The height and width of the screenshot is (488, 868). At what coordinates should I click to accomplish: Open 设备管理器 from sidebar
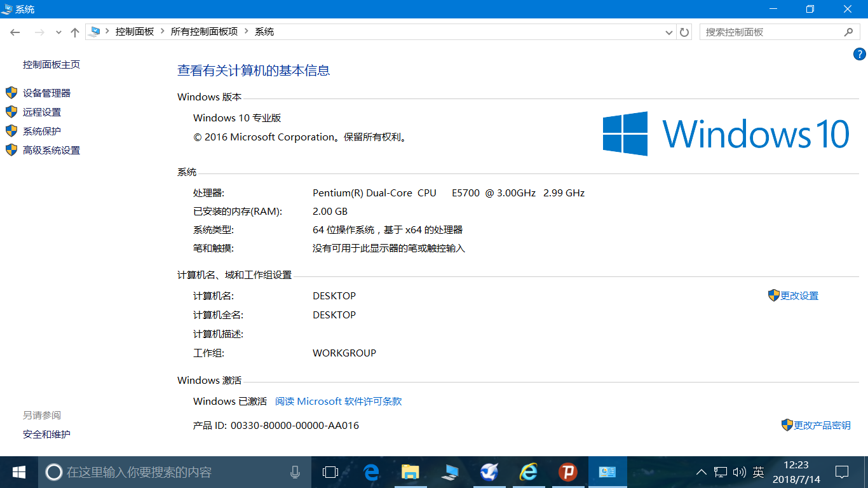[46, 93]
